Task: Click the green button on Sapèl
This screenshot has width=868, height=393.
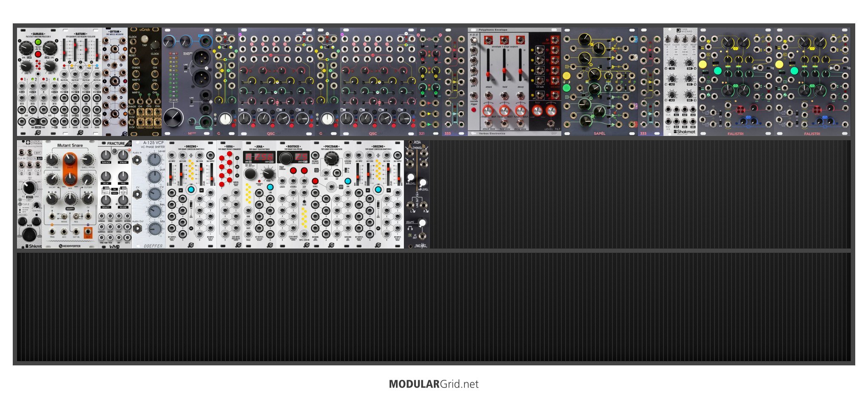Action: click(566, 88)
